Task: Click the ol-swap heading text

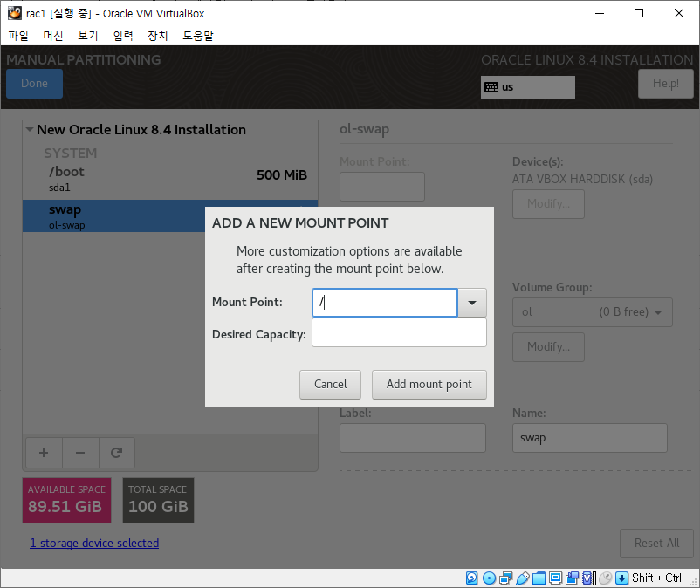Action: [364, 129]
